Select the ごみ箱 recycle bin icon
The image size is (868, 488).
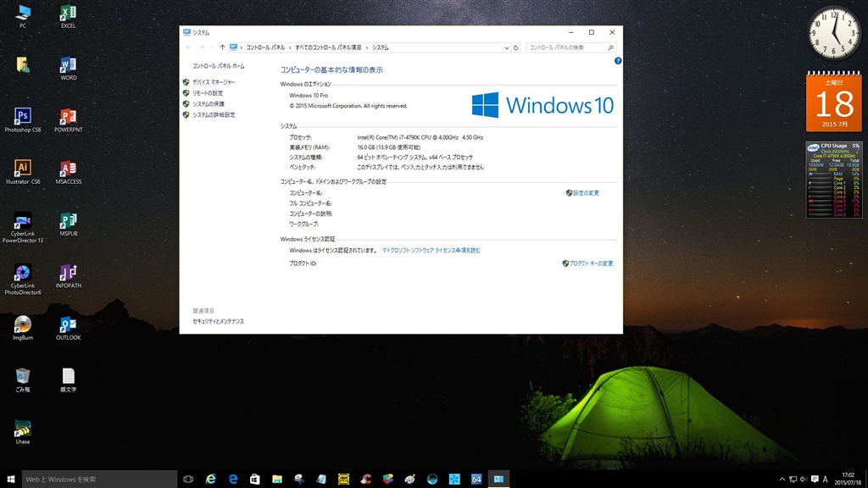click(23, 380)
